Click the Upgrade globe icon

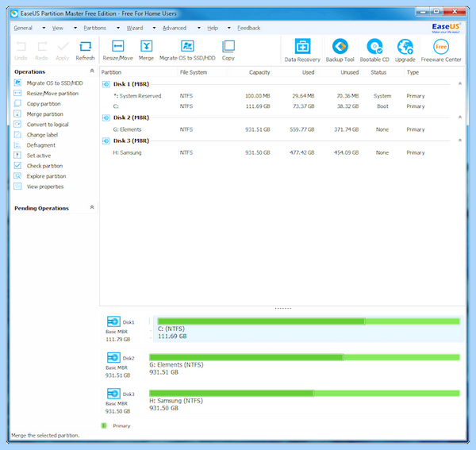(x=405, y=46)
